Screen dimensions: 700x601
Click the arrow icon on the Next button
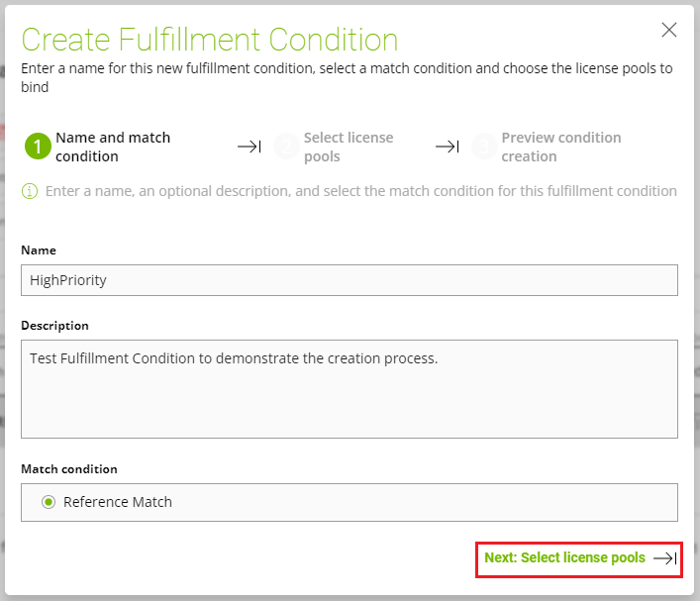point(664,558)
